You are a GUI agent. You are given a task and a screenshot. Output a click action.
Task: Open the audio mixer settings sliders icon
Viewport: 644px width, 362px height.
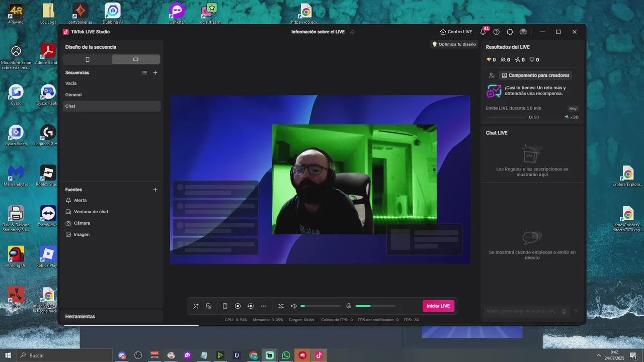281,306
